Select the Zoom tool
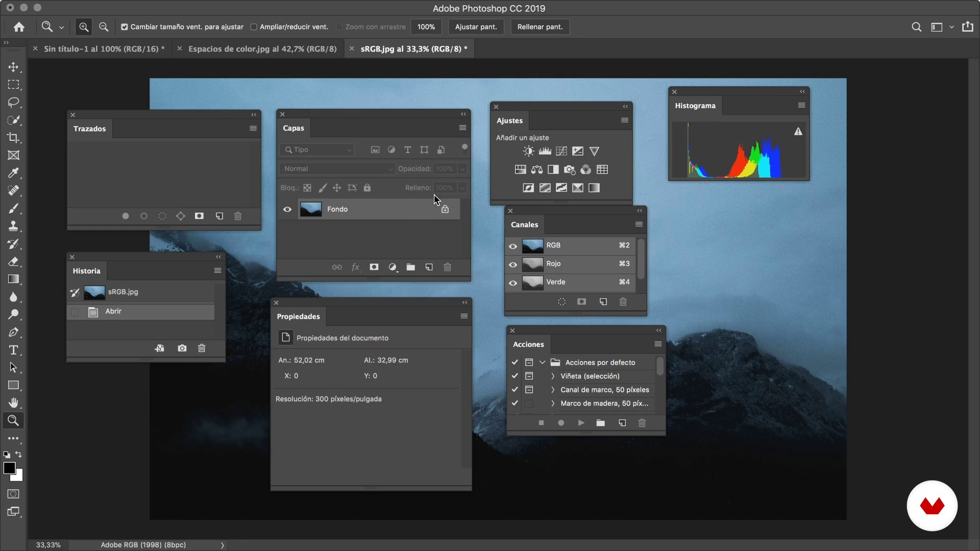Screen dimensions: 980x551 [13, 420]
